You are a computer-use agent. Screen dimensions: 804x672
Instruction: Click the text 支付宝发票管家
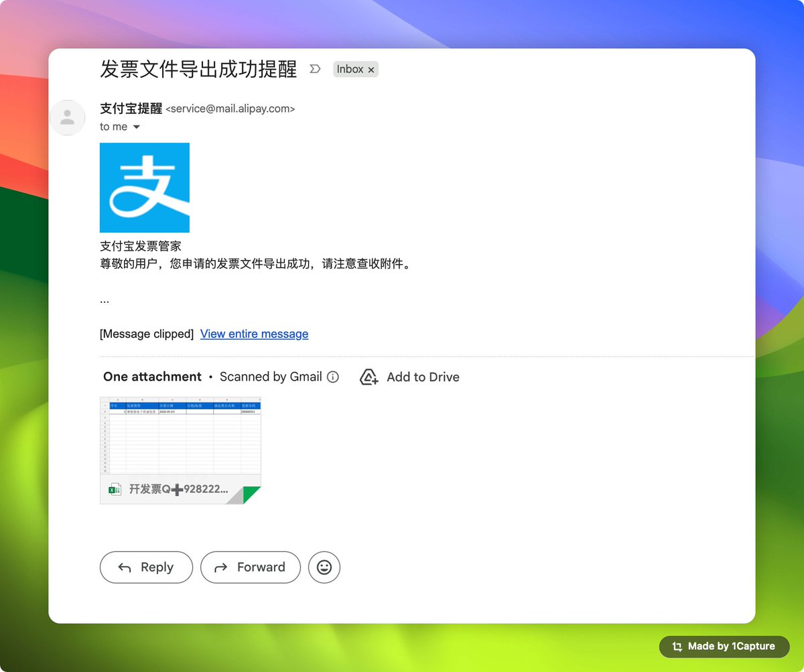click(x=141, y=247)
